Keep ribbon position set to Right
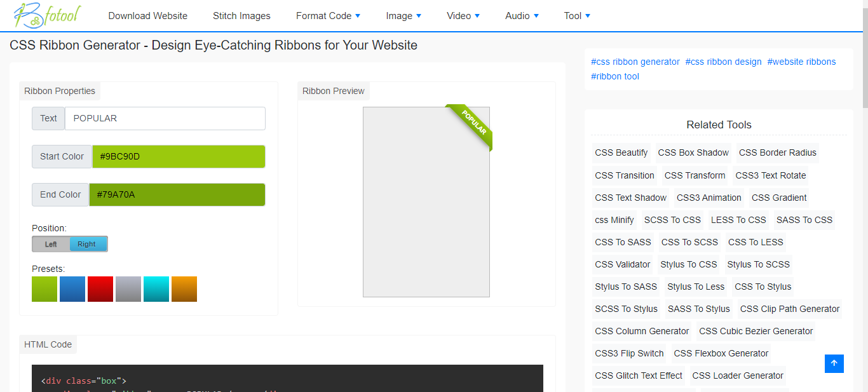Image resolution: width=868 pixels, height=392 pixels. click(88, 243)
